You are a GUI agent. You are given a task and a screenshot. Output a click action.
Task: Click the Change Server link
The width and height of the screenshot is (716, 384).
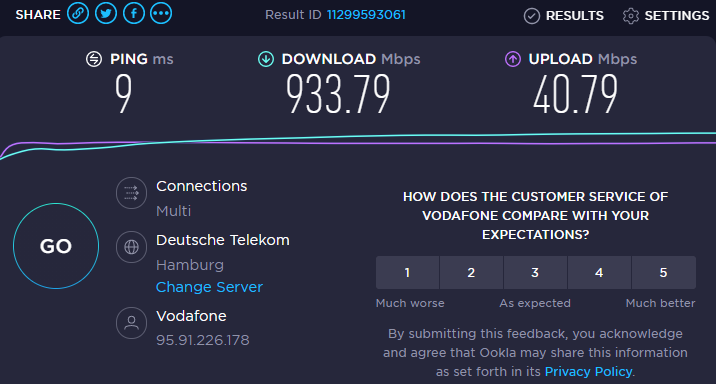click(209, 287)
